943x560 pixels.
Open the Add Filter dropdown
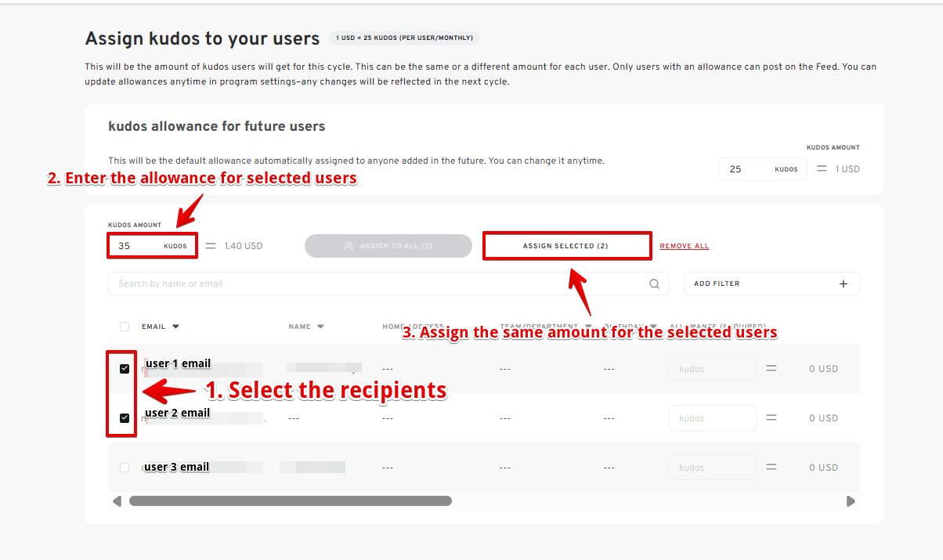(771, 284)
